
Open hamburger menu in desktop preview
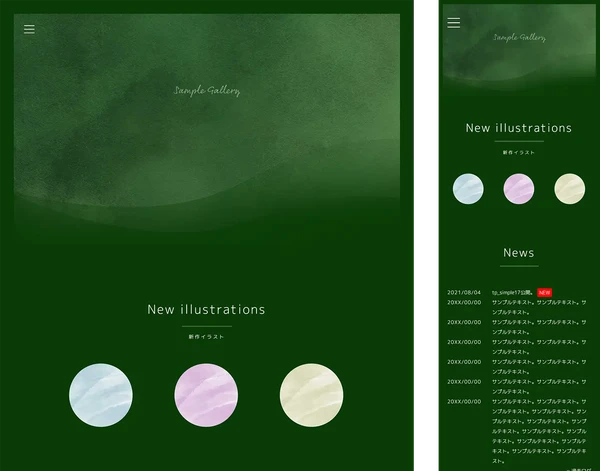[29, 29]
